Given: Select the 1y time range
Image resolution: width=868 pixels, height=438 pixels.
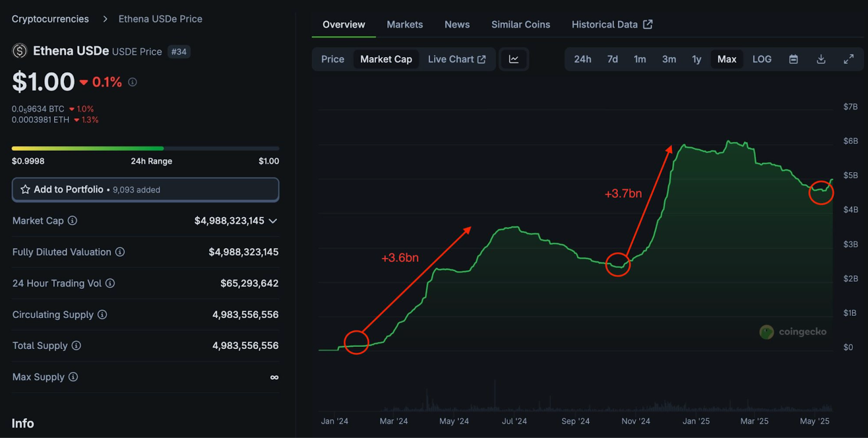Looking at the screenshot, I should pyautogui.click(x=697, y=59).
